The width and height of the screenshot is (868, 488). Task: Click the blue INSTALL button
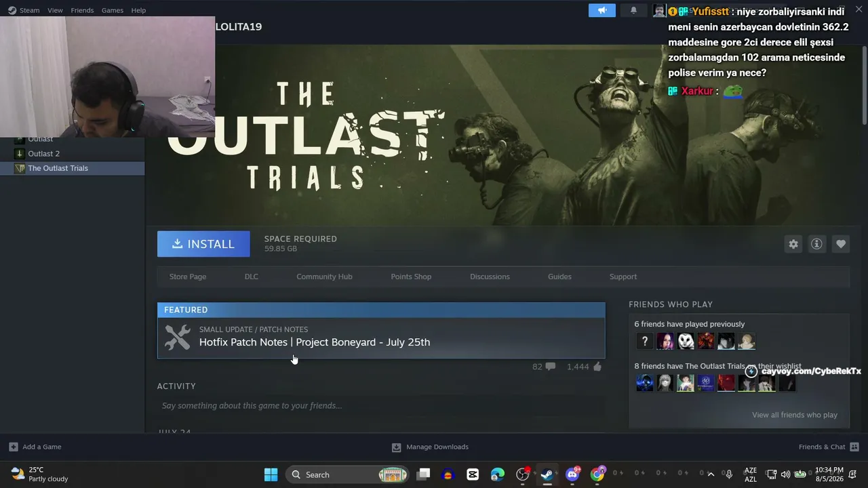pos(203,244)
